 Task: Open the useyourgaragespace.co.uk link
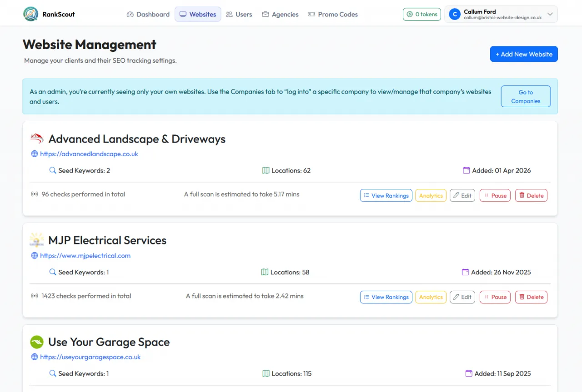tap(90, 357)
